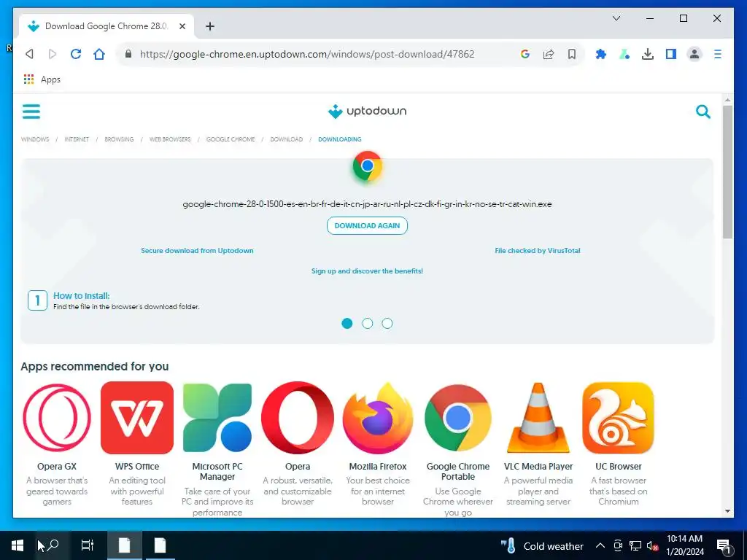747x560 pixels.
Task: Click the Google Chrome logo above the filename
Action: 368,166
